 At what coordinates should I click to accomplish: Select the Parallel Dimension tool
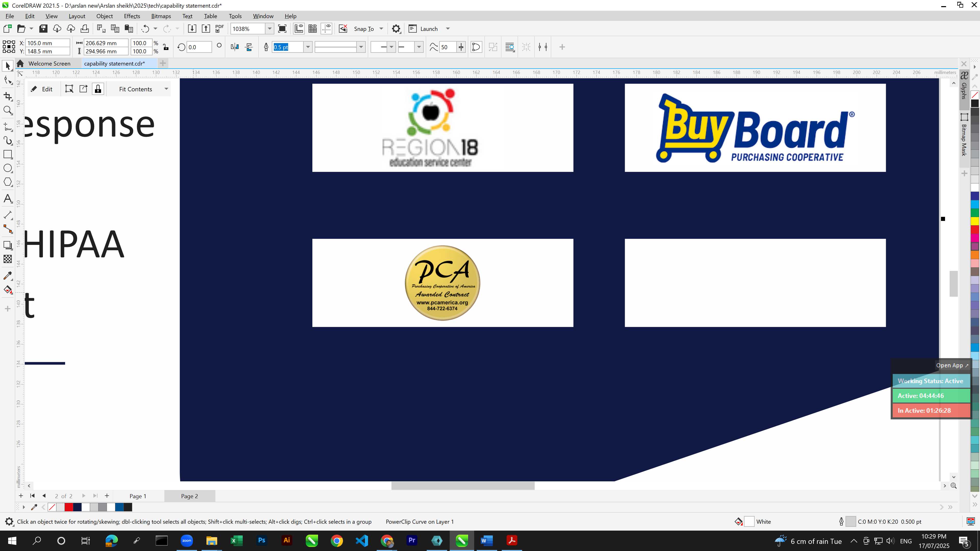tap(8, 215)
